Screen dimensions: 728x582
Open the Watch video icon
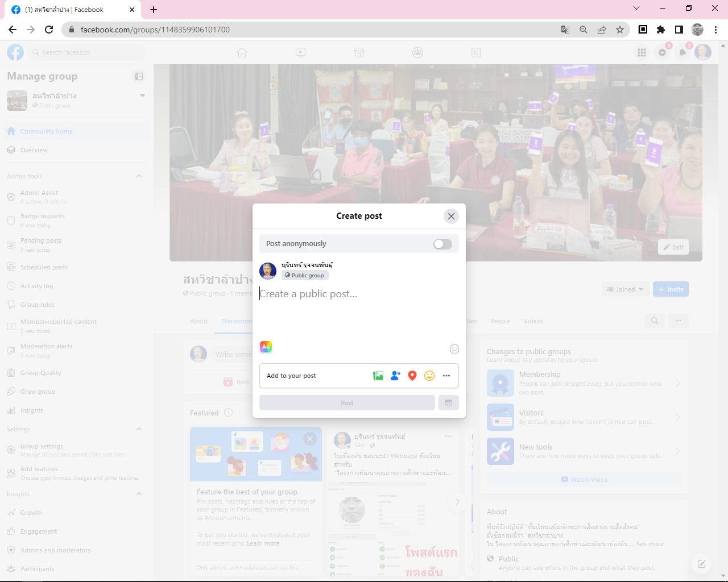point(301,53)
